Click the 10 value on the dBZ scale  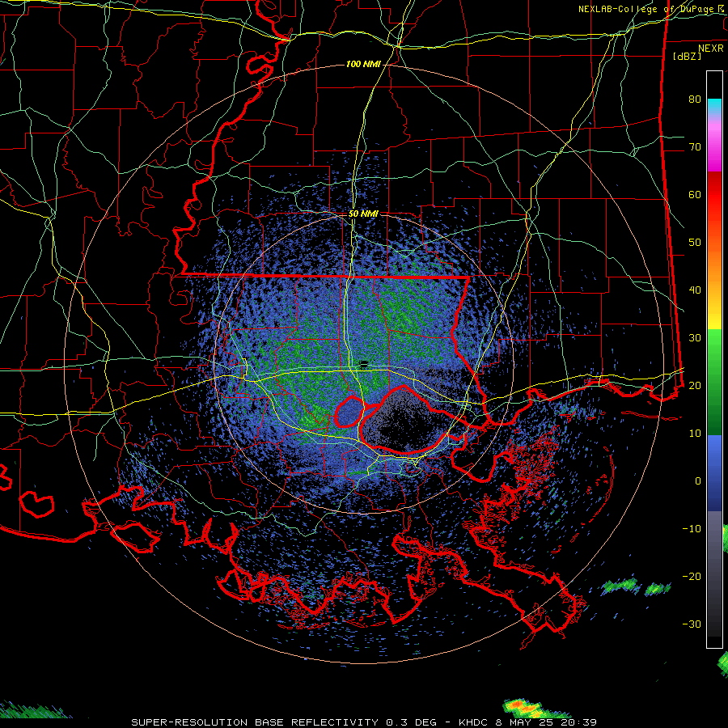(695, 434)
